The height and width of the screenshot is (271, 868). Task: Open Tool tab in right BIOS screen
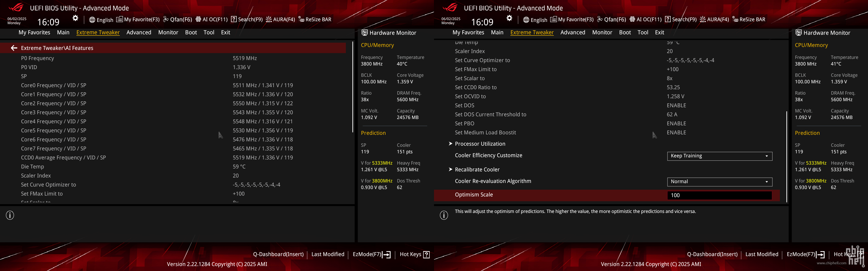pos(643,32)
